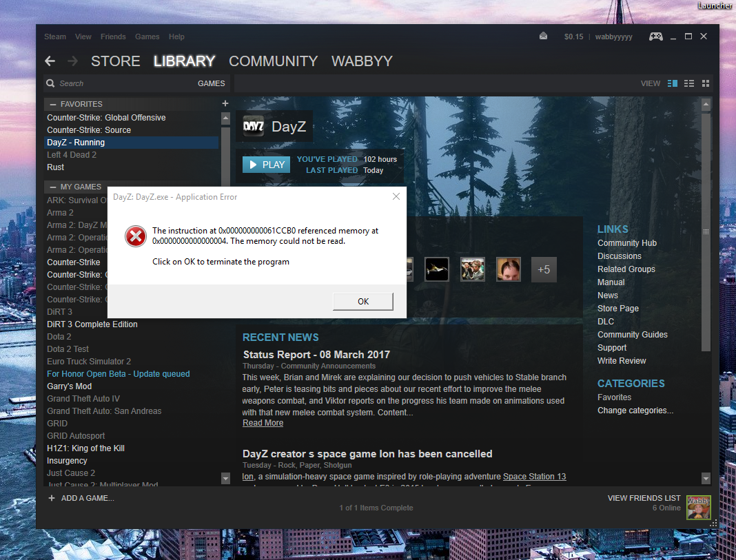This screenshot has width=736, height=560.
Task: Select Counter-Strike: Global Offensive in favorites
Action: pyautogui.click(x=106, y=118)
